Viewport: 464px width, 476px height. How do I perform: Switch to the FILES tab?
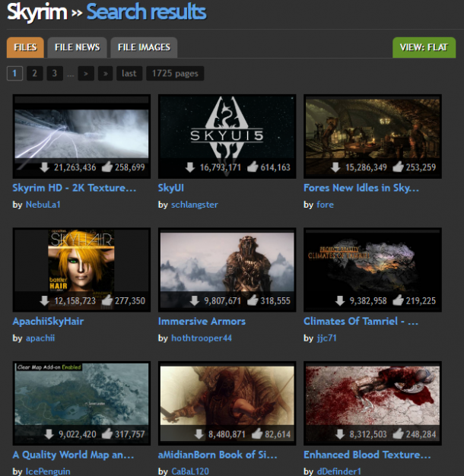pyautogui.click(x=25, y=47)
